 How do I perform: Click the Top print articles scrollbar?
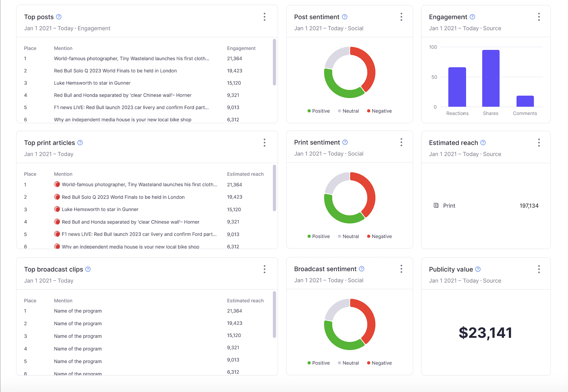point(275,188)
